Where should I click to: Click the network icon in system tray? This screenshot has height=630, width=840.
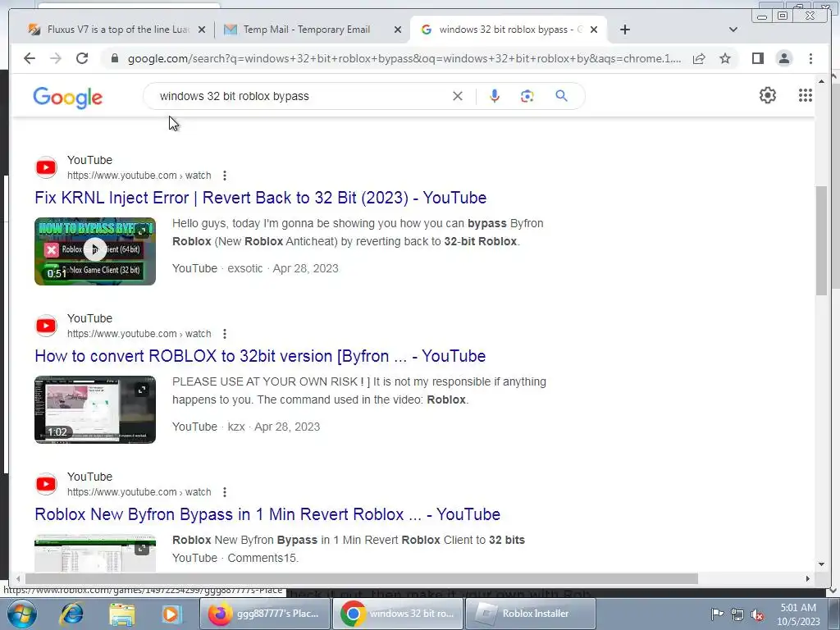click(737, 615)
